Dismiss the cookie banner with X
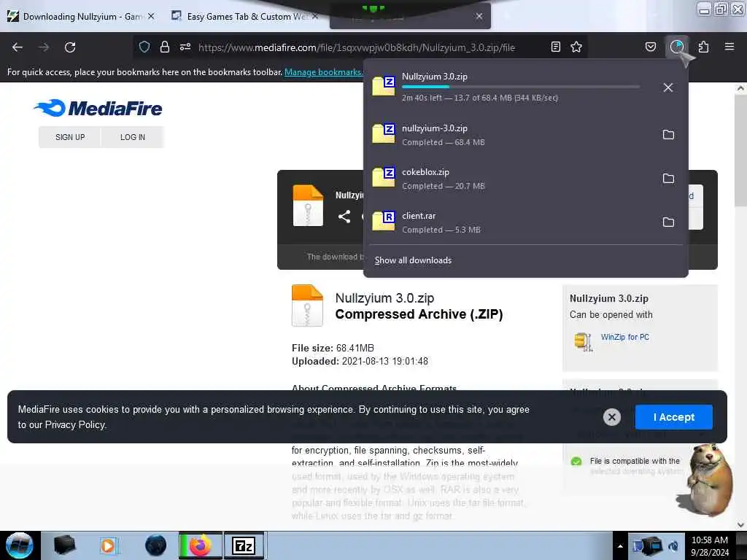Screen dimensions: 747x560 [x=612, y=417]
